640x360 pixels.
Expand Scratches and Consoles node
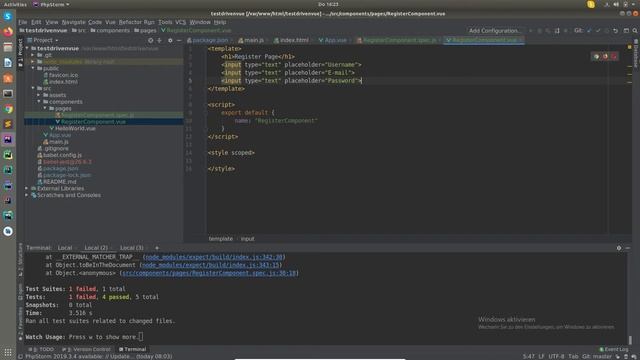click(27, 195)
